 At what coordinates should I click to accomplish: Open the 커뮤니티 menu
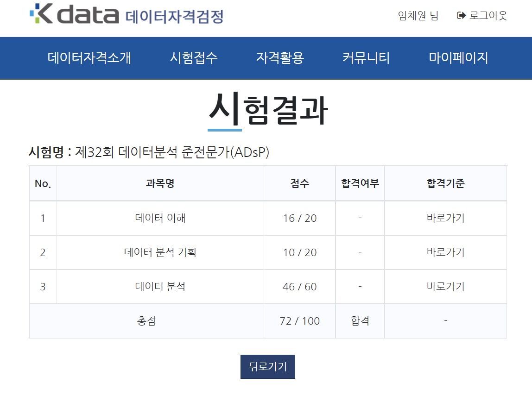pos(366,57)
